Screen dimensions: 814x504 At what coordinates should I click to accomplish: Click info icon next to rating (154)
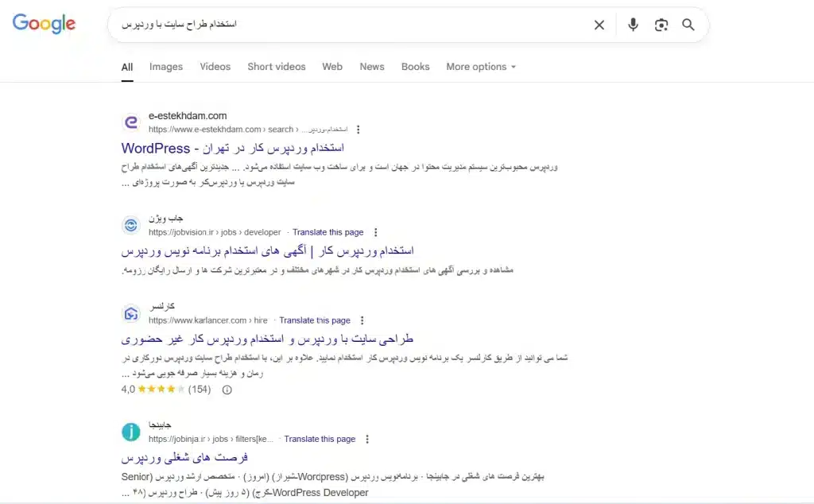coord(227,390)
